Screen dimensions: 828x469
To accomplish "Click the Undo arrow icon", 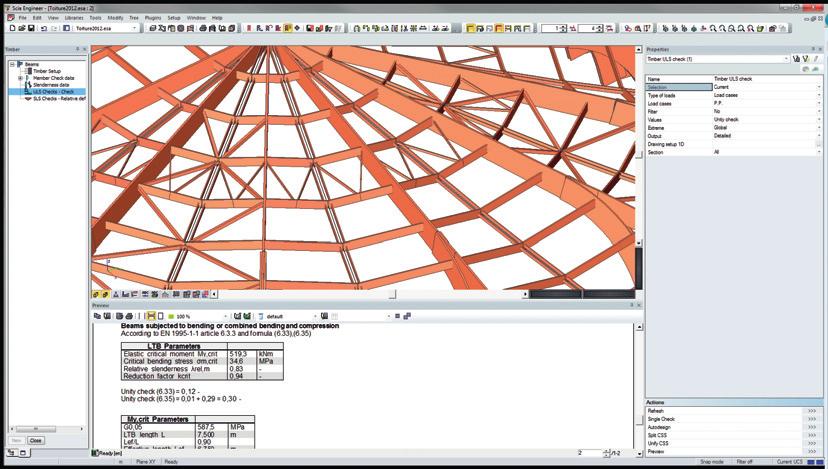I will [44, 28].
